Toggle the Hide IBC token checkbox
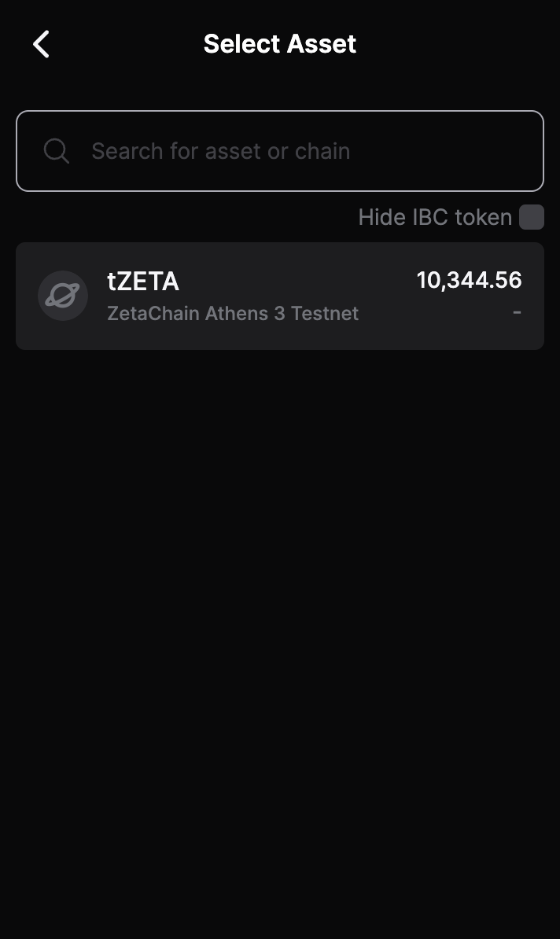 pyautogui.click(x=532, y=217)
